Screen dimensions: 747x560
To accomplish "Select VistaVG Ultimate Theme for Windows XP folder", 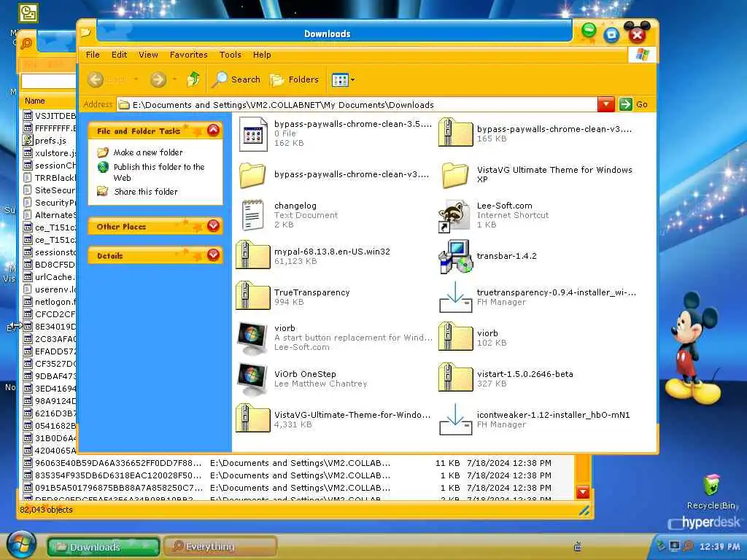I will point(455,175).
